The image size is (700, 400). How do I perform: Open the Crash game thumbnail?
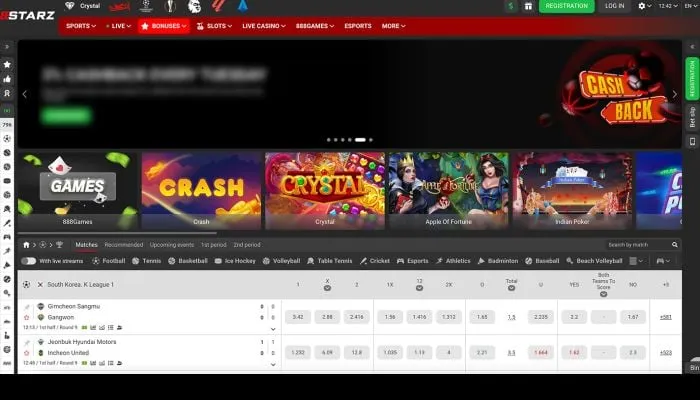point(201,191)
